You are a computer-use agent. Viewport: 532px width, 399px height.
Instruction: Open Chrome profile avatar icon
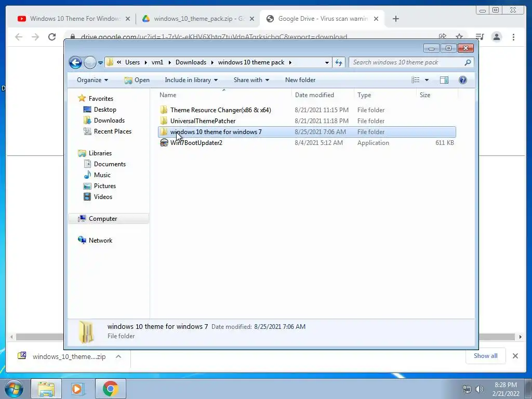click(497, 37)
